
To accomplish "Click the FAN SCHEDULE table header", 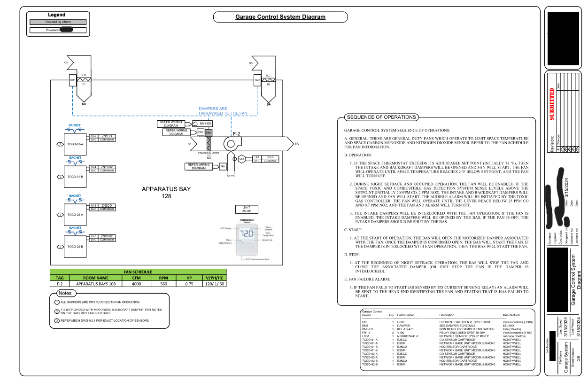I will coord(138,272).
